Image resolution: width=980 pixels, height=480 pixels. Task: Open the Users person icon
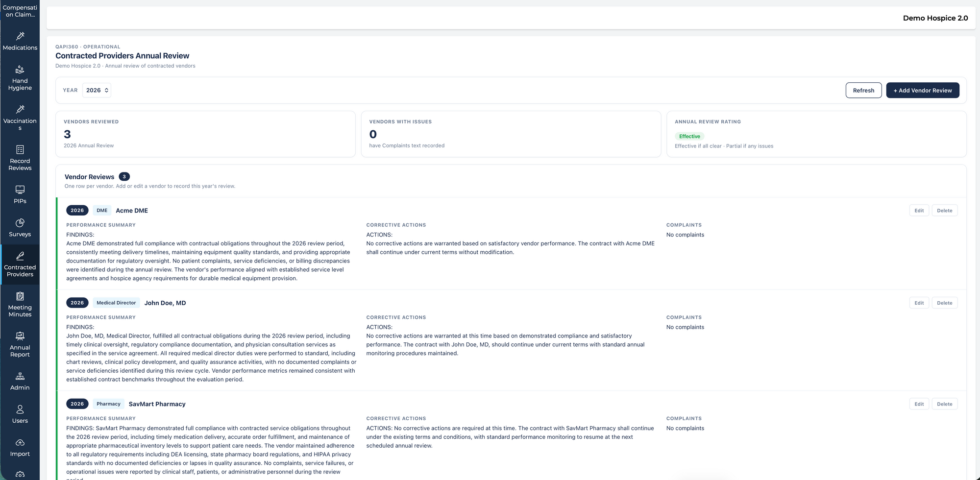pyautogui.click(x=20, y=409)
